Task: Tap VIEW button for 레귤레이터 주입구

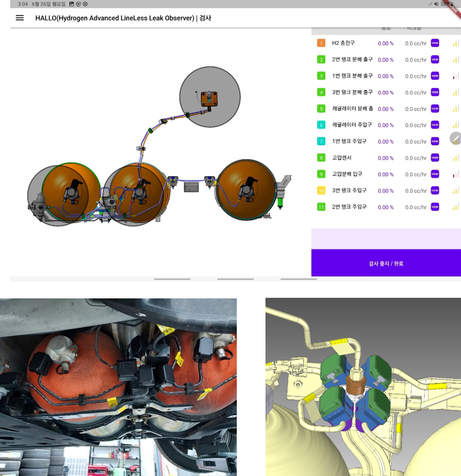Action: click(435, 125)
